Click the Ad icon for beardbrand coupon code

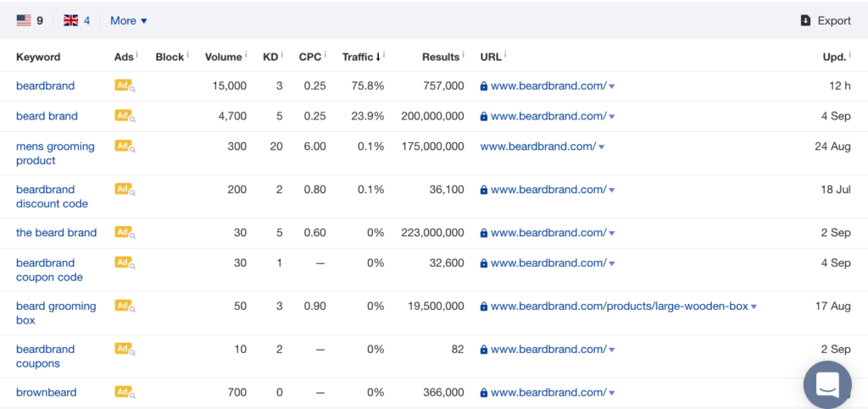pyautogui.click(x=125, y=262)
